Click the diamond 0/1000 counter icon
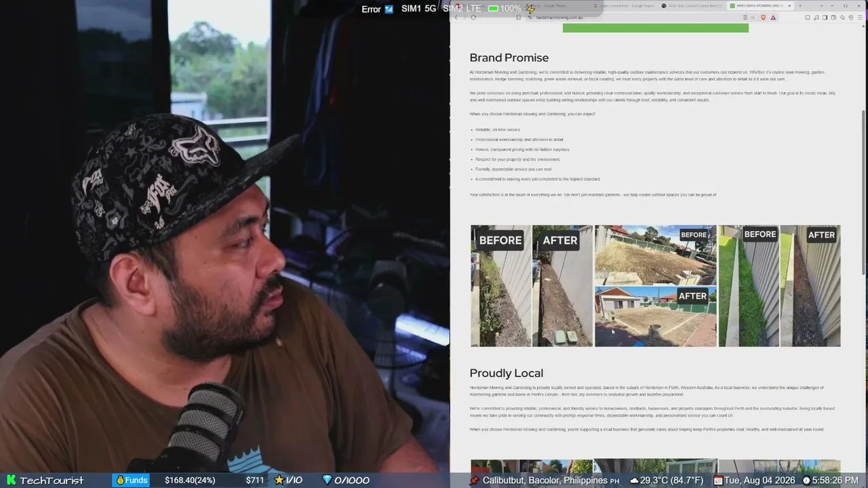868x488 pixels. click(x=327, y=480)
